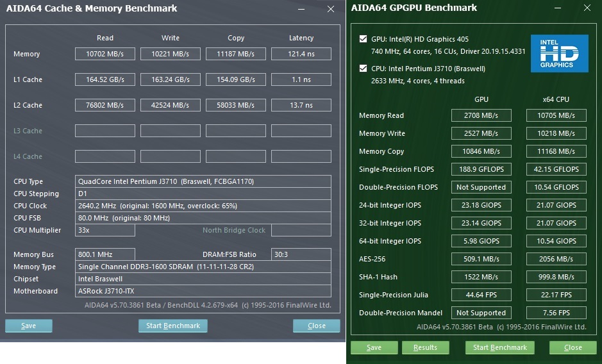Click x64 CPU Memory Copy 11168 MB/s
Image resolution: width=602 pixels, height=364 pixels.
556,151
